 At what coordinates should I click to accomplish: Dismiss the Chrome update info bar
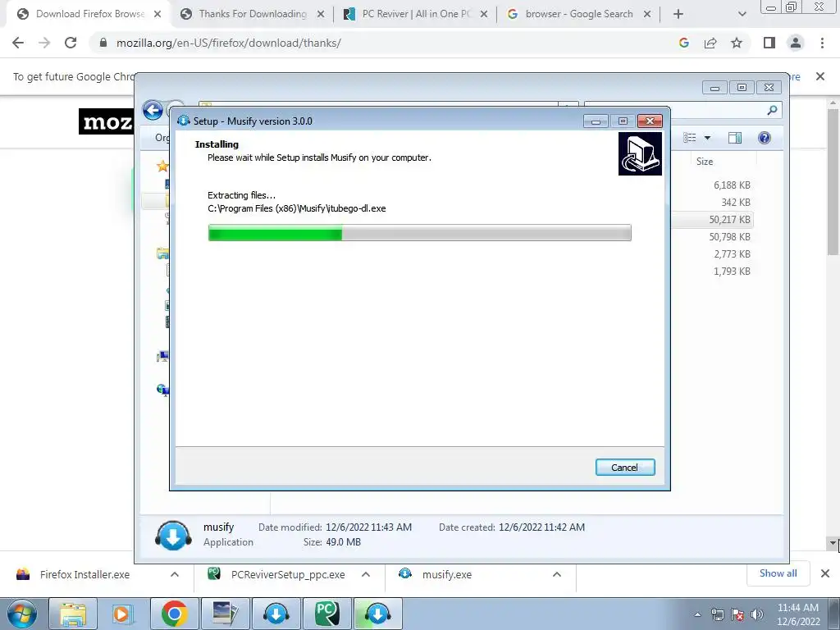(x=820, y=76)
